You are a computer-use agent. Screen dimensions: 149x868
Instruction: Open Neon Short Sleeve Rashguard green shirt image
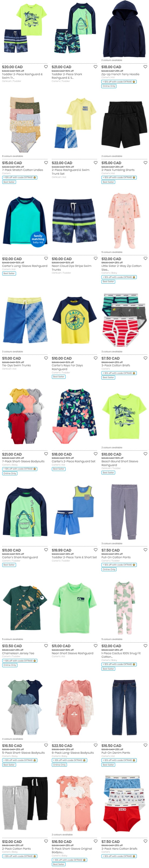[x=74, y=609]
